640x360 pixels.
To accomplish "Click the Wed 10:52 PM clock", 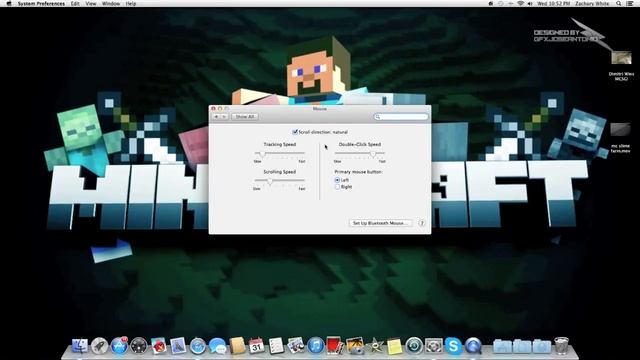I will pyautogui.click(x=554, y=3).
